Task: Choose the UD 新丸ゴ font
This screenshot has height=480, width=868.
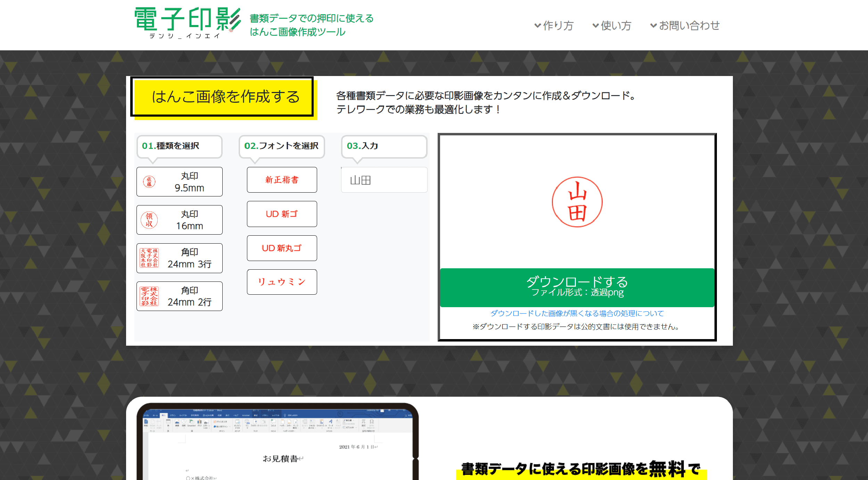Action: click(282, 248)
